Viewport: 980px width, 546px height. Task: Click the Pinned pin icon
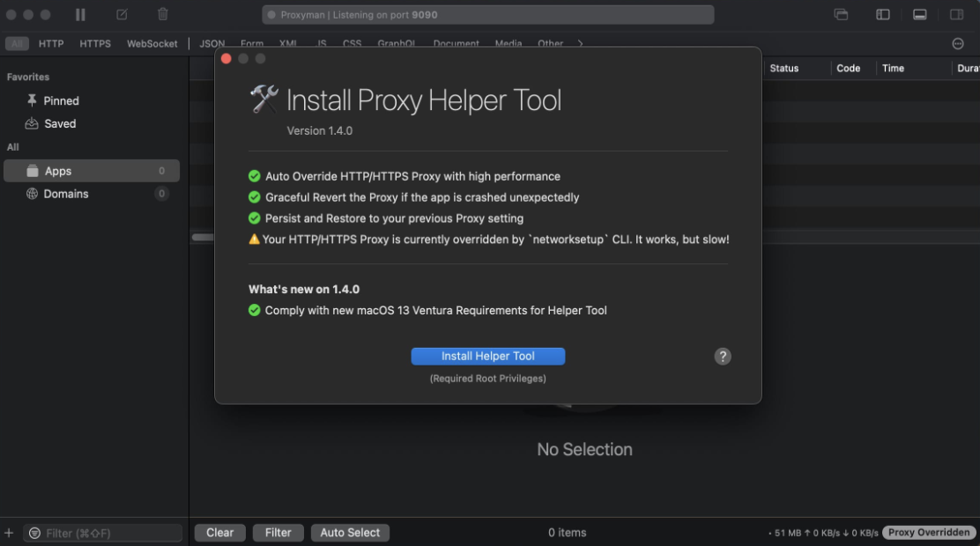click(32, 100)
